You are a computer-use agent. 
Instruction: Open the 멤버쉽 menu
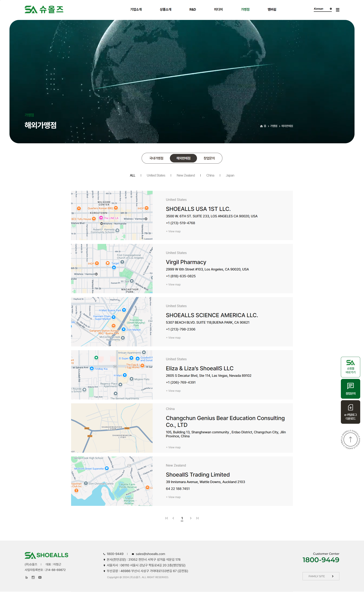point(272,9)
